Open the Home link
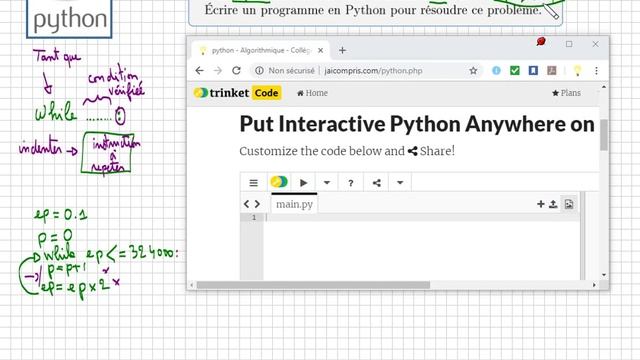Viewport: 640px width, 360px height. tap(312, 93)
